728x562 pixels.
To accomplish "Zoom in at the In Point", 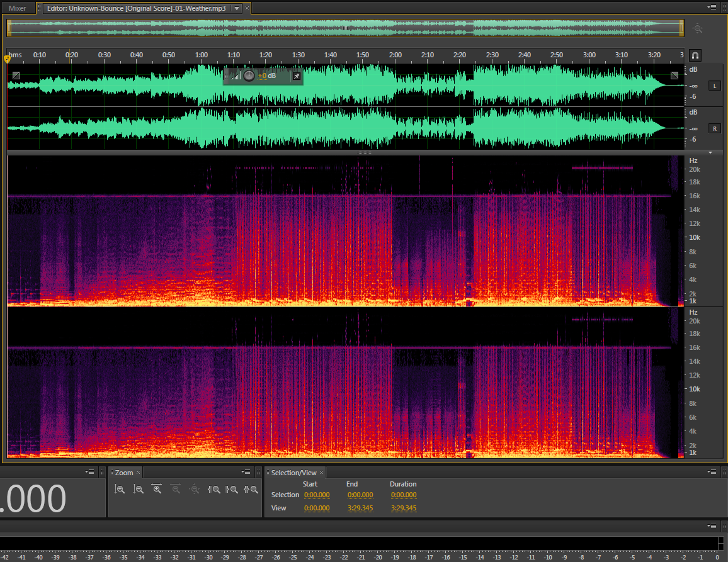I will click(x=214, y=489).
